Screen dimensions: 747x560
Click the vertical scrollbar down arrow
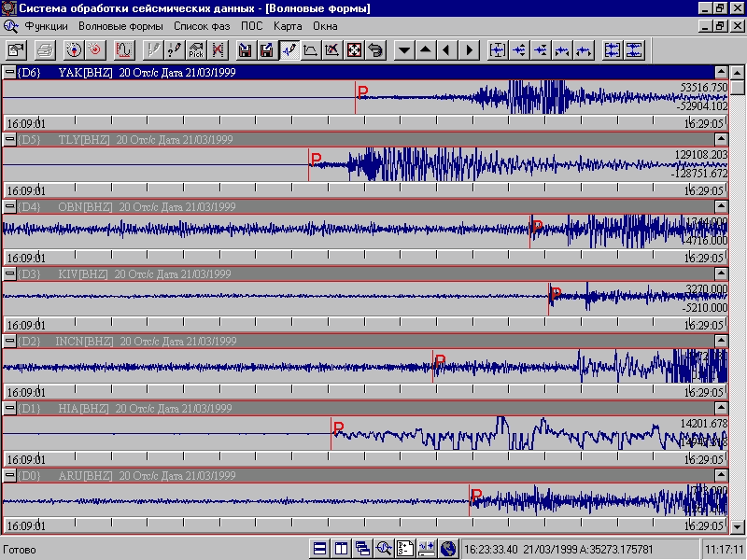[738, 525]
